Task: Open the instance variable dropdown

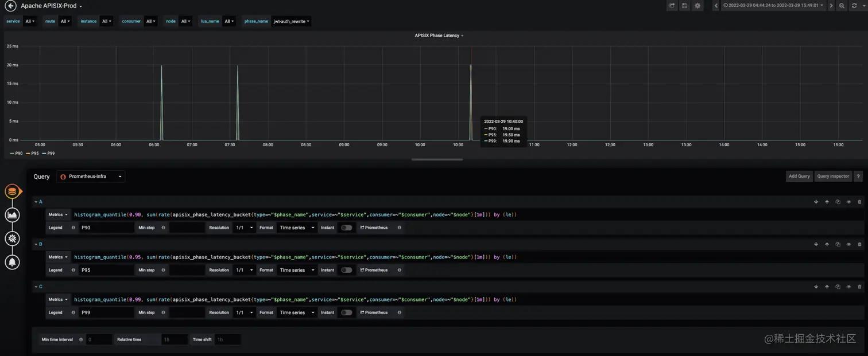Action: (106, 21)
